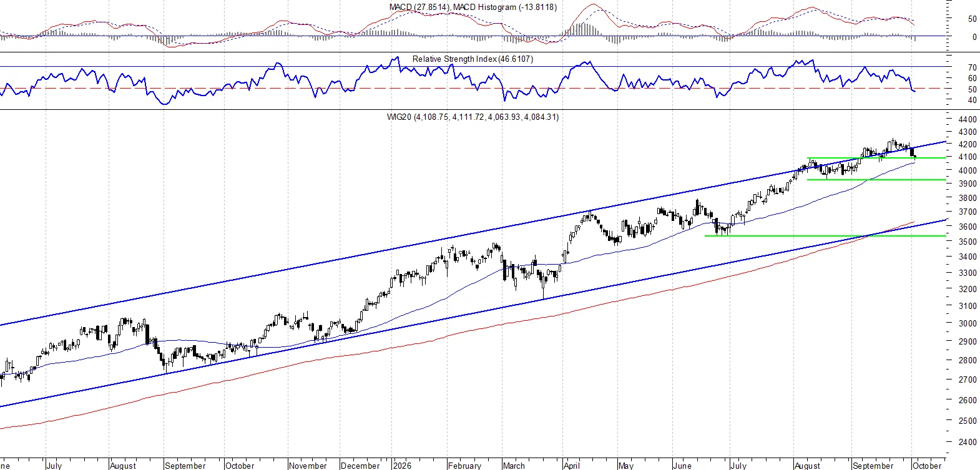This screenshot has height=470, width=980.
Task: Click the 2900 price axis label
Action: coord(968,342)
